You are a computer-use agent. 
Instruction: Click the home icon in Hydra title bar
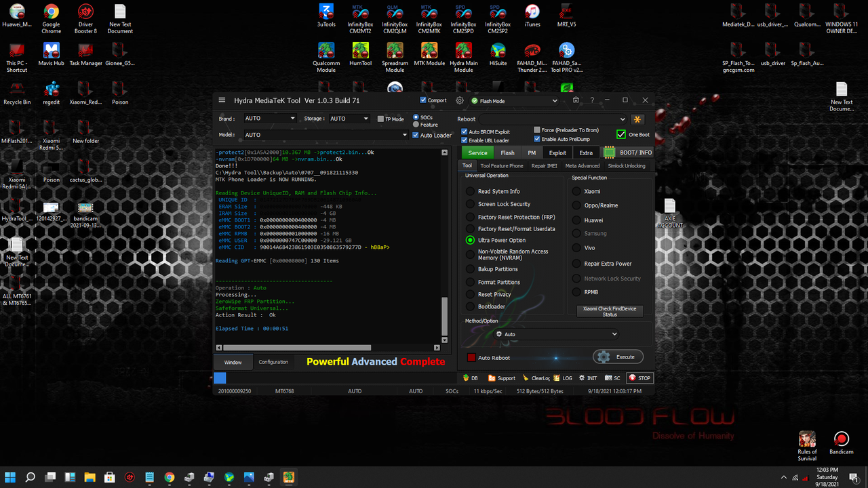(576, 100)
